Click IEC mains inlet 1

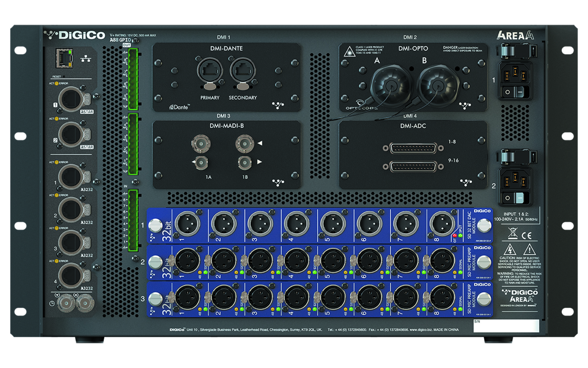point(515,74)
